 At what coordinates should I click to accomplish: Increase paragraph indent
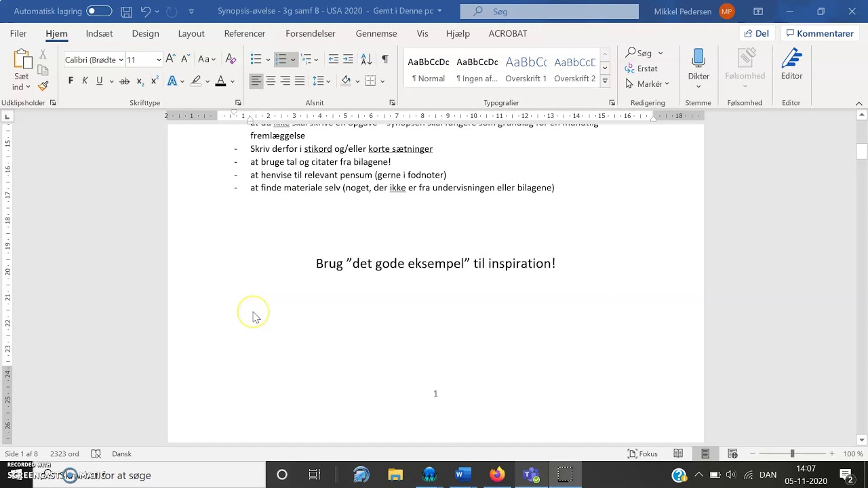coord(348,60)
